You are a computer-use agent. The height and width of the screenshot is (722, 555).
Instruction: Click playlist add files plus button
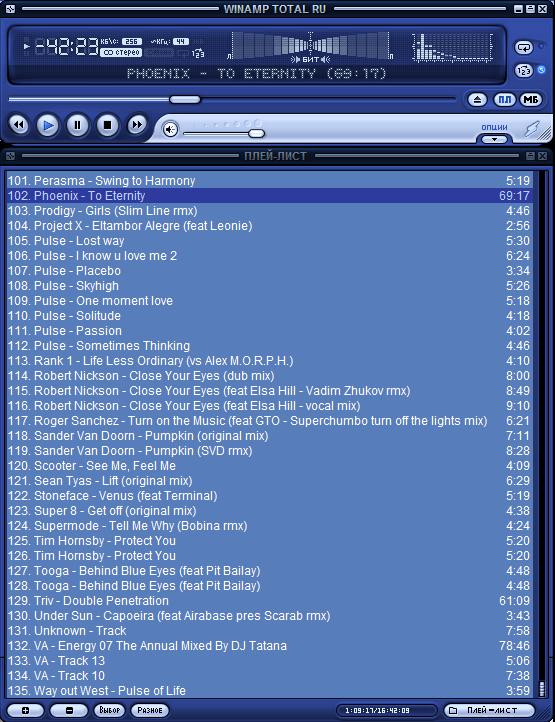tap(25, 710)
